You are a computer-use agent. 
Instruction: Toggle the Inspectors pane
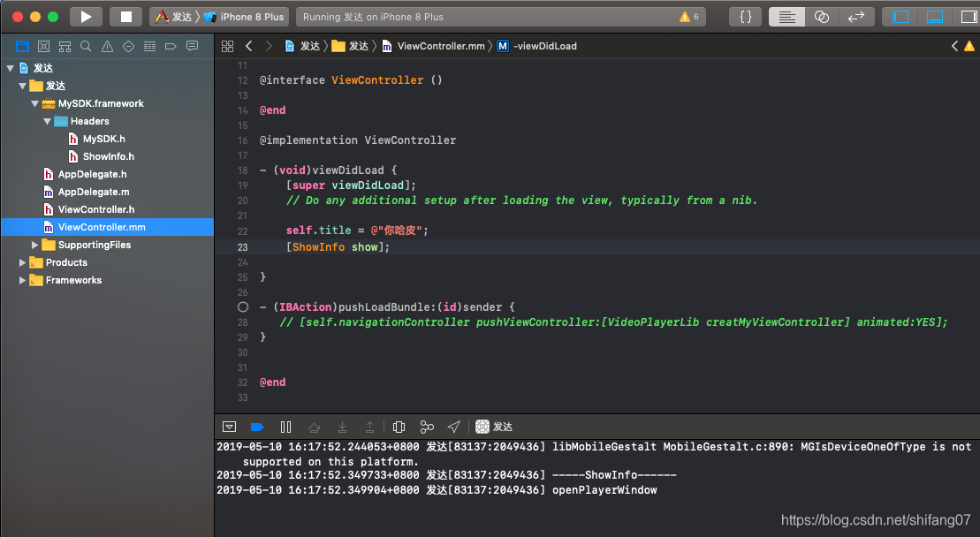tap(968, 17)
